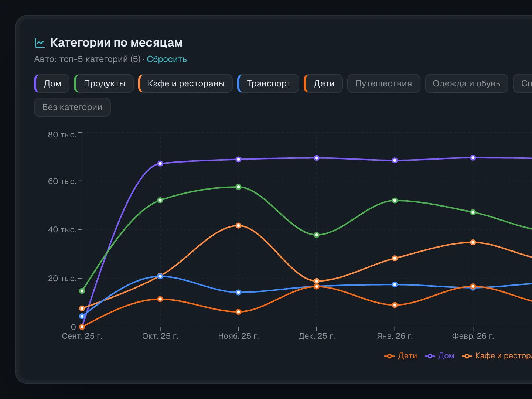The image size is (532, 399).
Task: Select the purple Дом point at Февр. 26
Action: (473, 158)
